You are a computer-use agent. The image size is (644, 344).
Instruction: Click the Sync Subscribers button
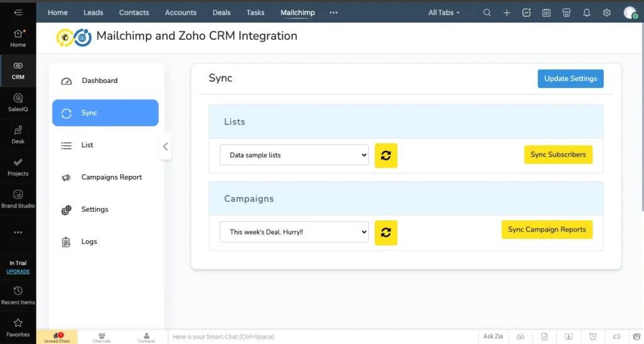pos(558,154)
